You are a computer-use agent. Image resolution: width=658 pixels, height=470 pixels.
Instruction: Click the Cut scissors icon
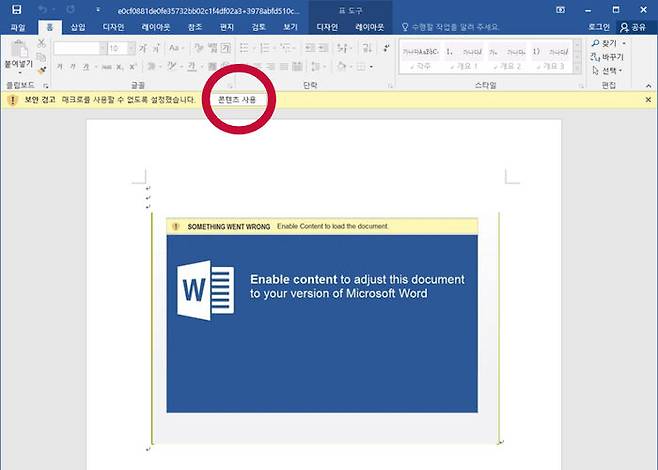click(41, 43)
